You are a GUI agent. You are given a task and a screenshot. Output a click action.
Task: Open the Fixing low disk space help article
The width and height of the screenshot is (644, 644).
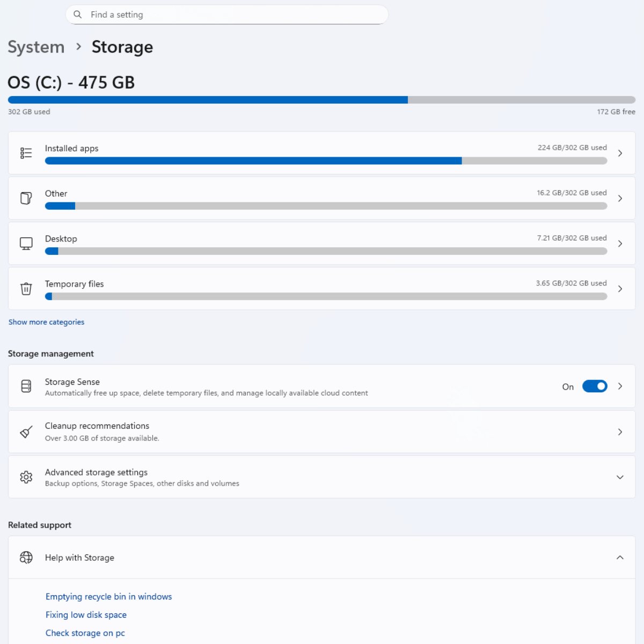tap(86, 614)
